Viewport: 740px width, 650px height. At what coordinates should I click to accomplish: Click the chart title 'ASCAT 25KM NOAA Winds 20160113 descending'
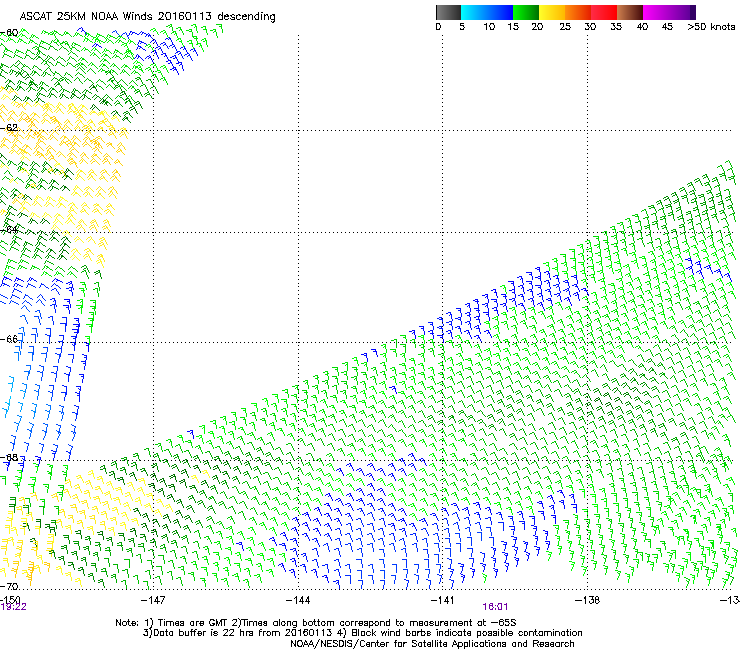click(x=147, y=17)
